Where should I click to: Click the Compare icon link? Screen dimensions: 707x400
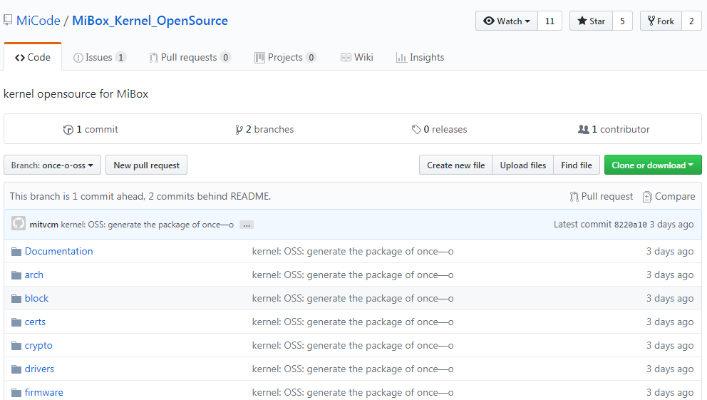tap(648, 197)
